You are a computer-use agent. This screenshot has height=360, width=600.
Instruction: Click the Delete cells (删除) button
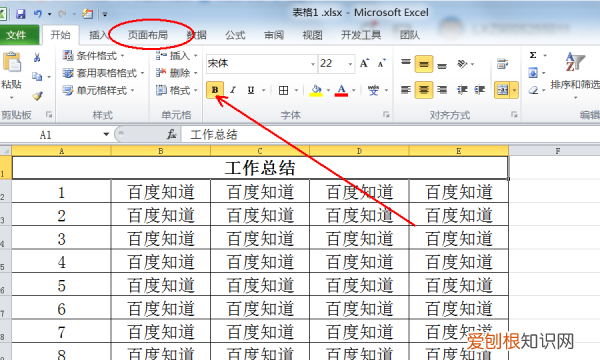tap(176, 73)
